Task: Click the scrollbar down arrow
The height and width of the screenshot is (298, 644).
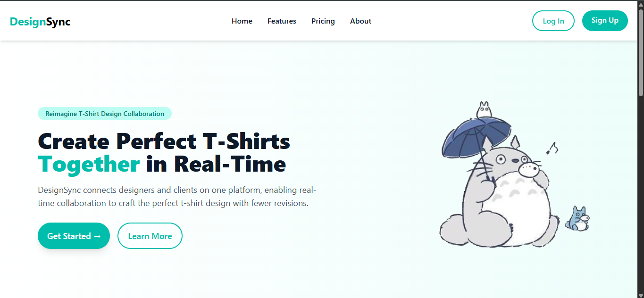Action: [641, 295]
